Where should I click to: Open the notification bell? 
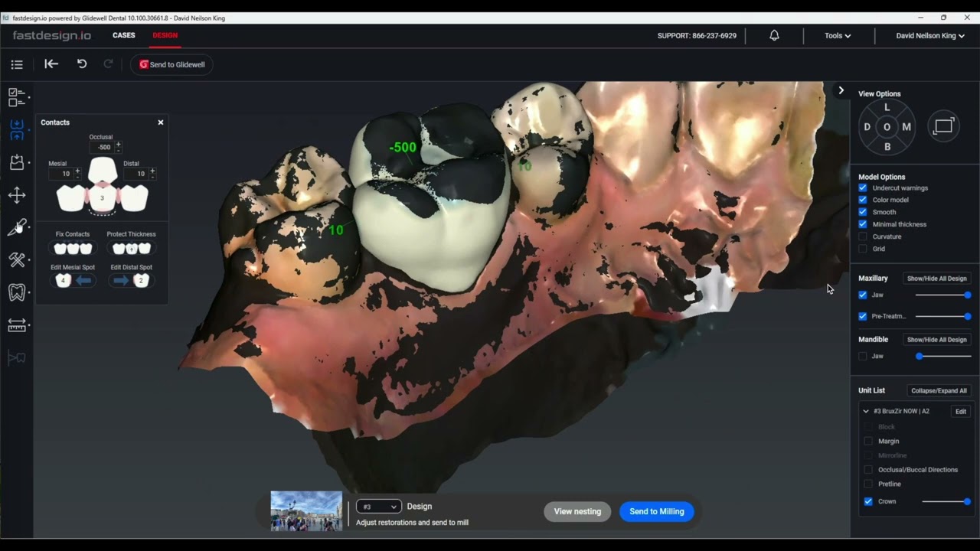(x=774, y=35)
